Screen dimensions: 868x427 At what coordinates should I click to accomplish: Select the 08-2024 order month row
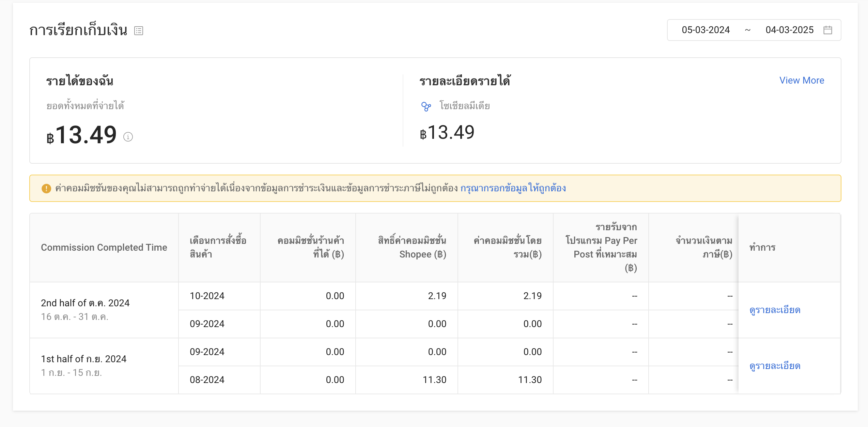point(207,380)
